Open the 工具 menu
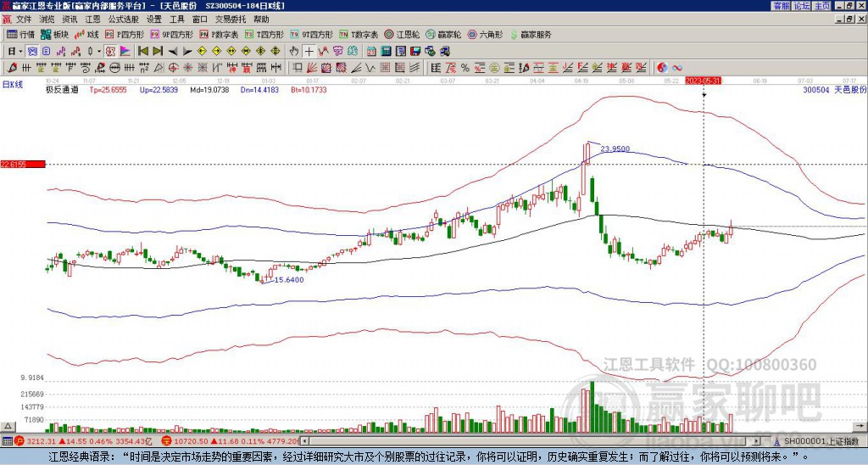This screenshot has height=465, width=868. click(x=177, y=20)
